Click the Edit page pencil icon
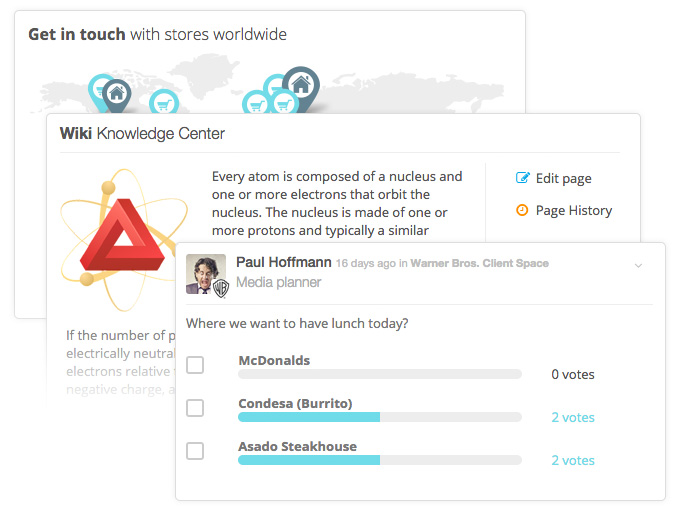683x517 pixels. coord(523,178)
